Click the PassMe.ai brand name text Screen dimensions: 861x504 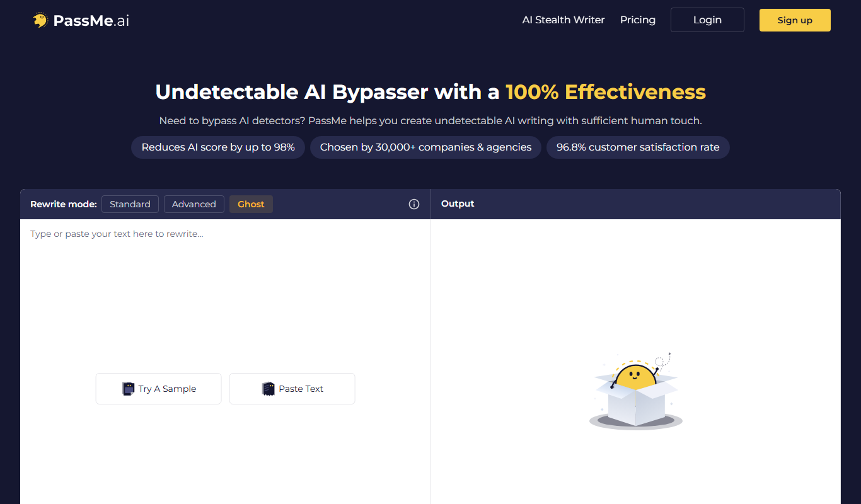tap(91, 21)
